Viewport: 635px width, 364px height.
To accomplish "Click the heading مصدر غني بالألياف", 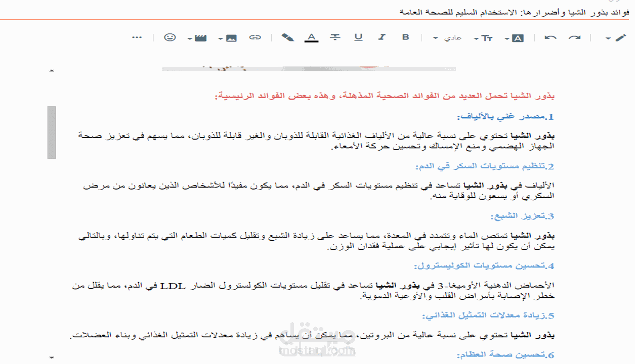I will point(506,117).
